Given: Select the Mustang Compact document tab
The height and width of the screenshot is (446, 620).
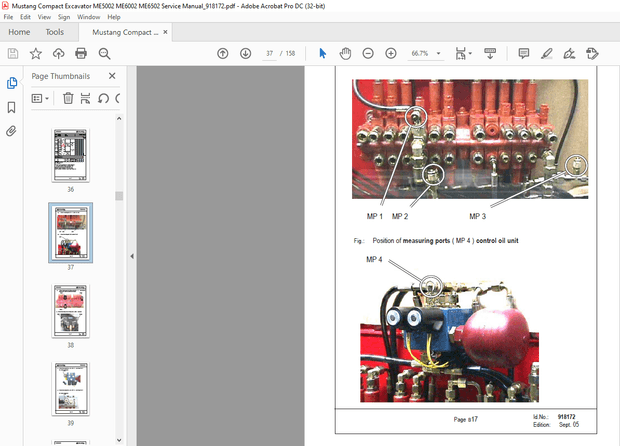Looking at the screenshot, I should [125, 32].
